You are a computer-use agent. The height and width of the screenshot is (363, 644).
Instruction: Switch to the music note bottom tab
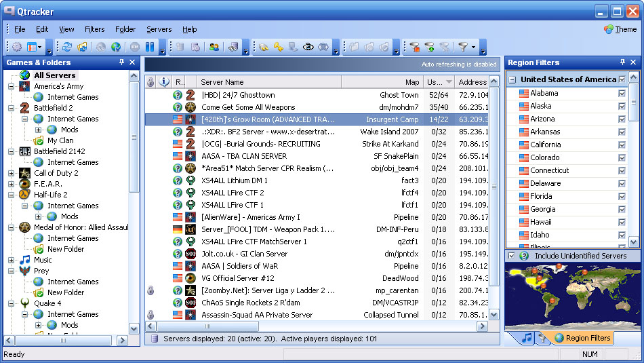(x=527, y=338)
